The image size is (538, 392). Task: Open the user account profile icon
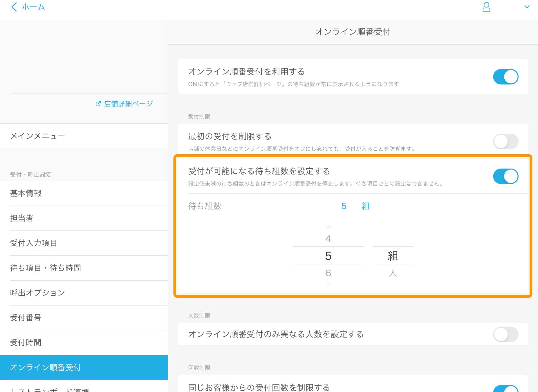(486, 7)
